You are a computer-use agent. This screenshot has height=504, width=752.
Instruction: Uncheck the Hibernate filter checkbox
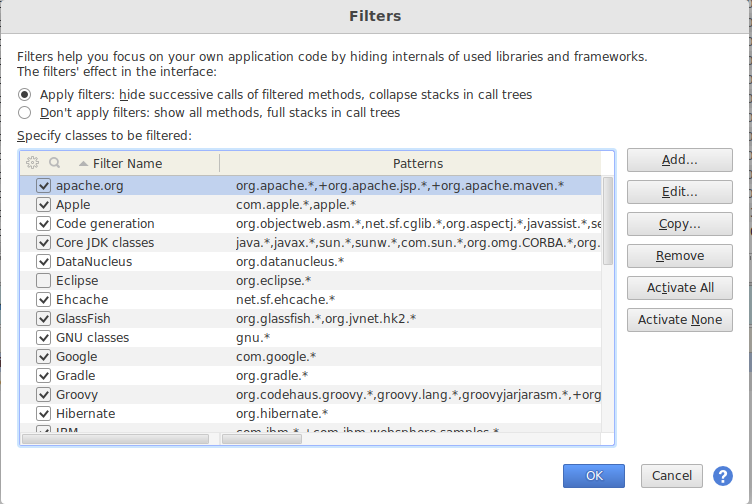pyautogui.click(x=43, y=413)
